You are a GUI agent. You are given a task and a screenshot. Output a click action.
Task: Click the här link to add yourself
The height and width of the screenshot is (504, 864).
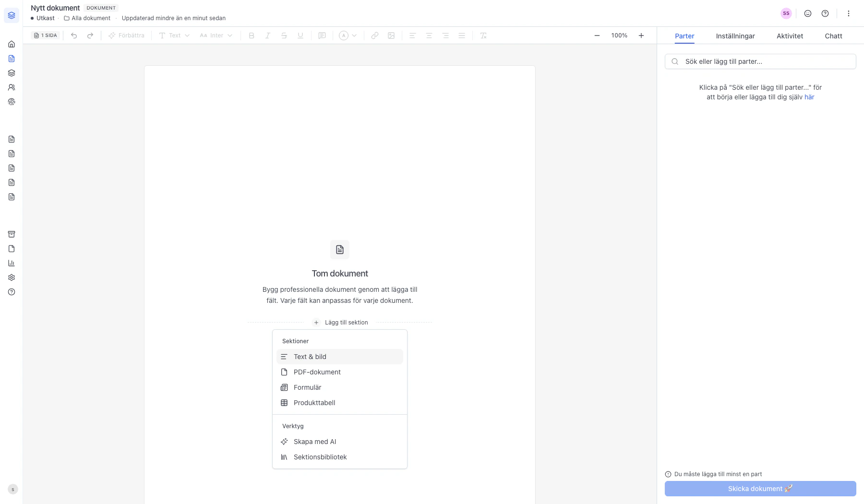pyautogui.click(x=809, y=97)
